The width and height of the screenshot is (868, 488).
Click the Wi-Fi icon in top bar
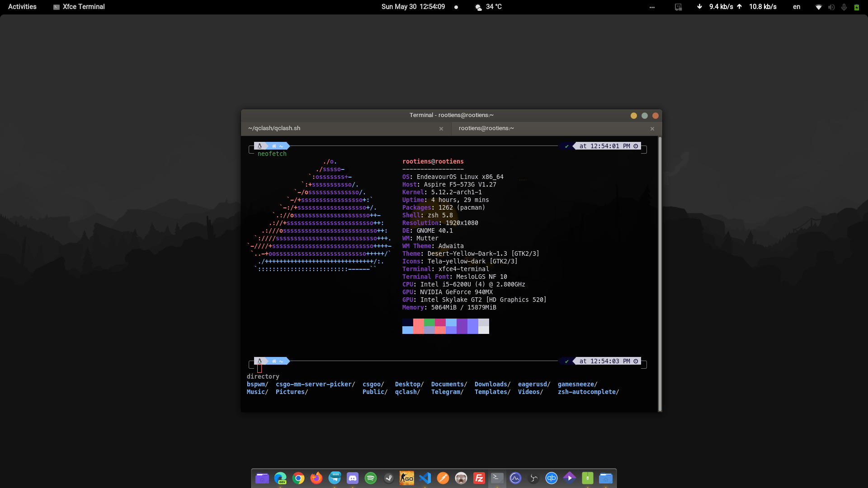coord(818,7)
